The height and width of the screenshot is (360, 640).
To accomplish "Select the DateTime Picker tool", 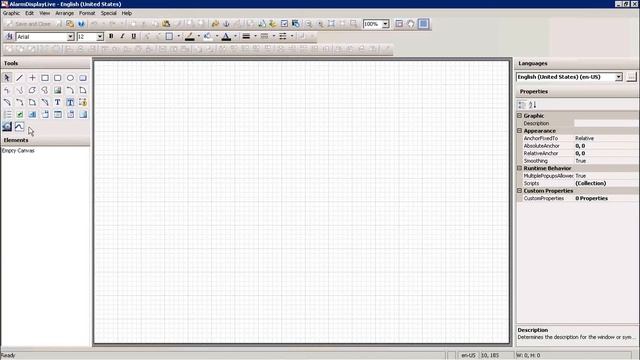I will coord(70,114).
